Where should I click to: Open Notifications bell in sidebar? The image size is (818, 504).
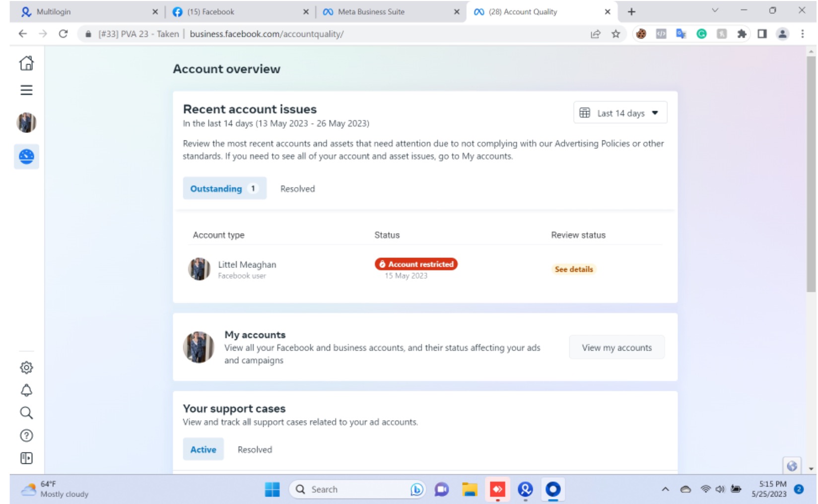26,390
